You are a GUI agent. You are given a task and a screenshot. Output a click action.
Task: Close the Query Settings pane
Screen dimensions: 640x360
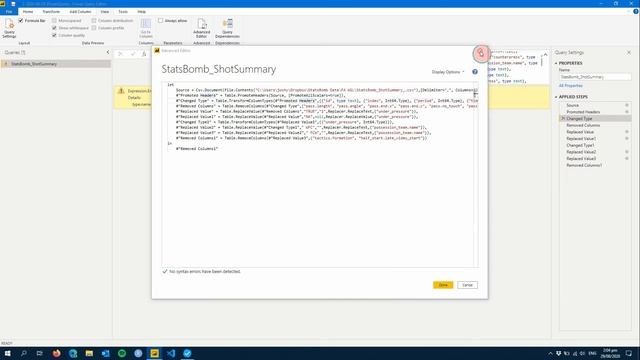(x=629, y=53)
